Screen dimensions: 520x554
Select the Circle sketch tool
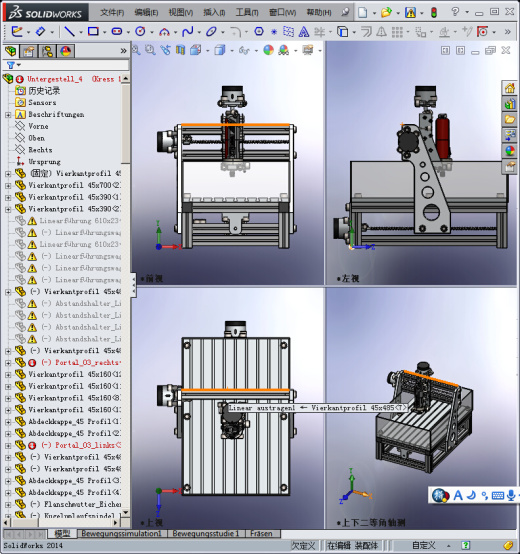[x=140, y=32]
